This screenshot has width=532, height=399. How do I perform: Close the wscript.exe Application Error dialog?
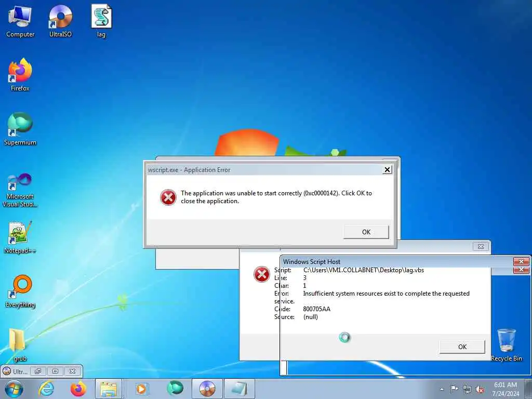(x=387, y=170)
